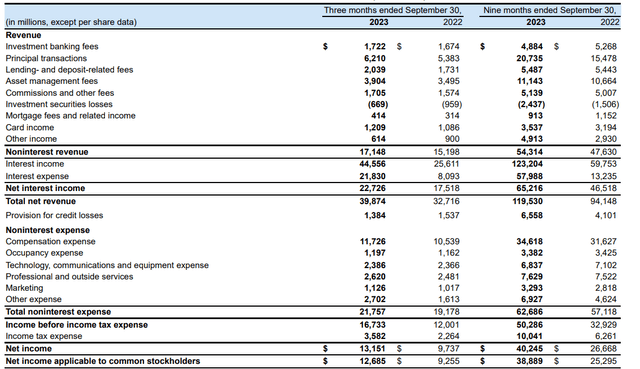Click the value 15,478 in Principal transactions
Screen dimensions: 640x369
point(604,58)
